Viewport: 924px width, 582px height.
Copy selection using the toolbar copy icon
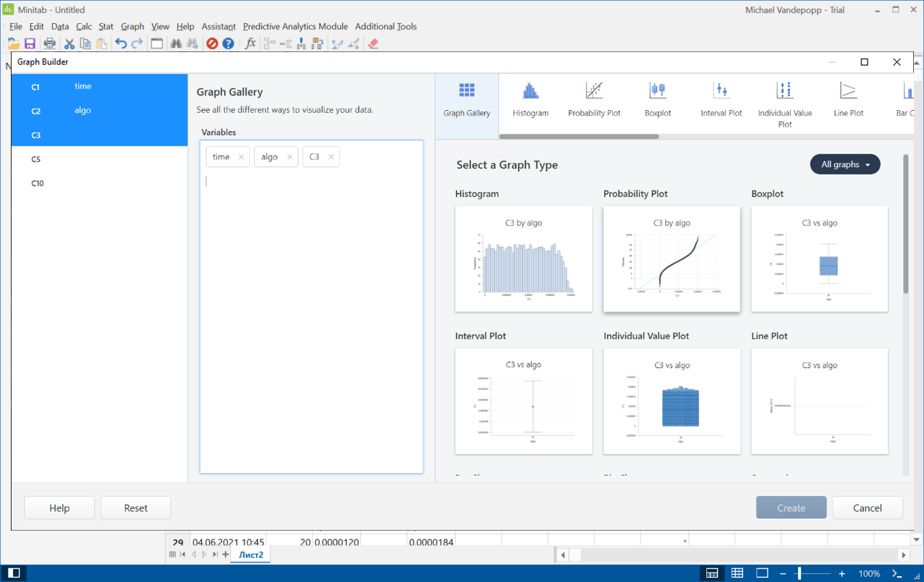pyautogui.click(x=85, y=44)
